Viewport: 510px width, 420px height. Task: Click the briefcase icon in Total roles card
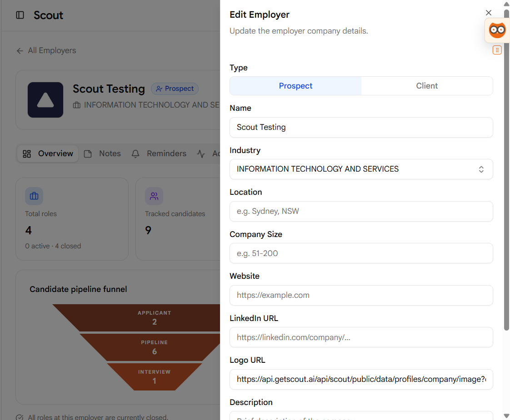tap(34, 196)
